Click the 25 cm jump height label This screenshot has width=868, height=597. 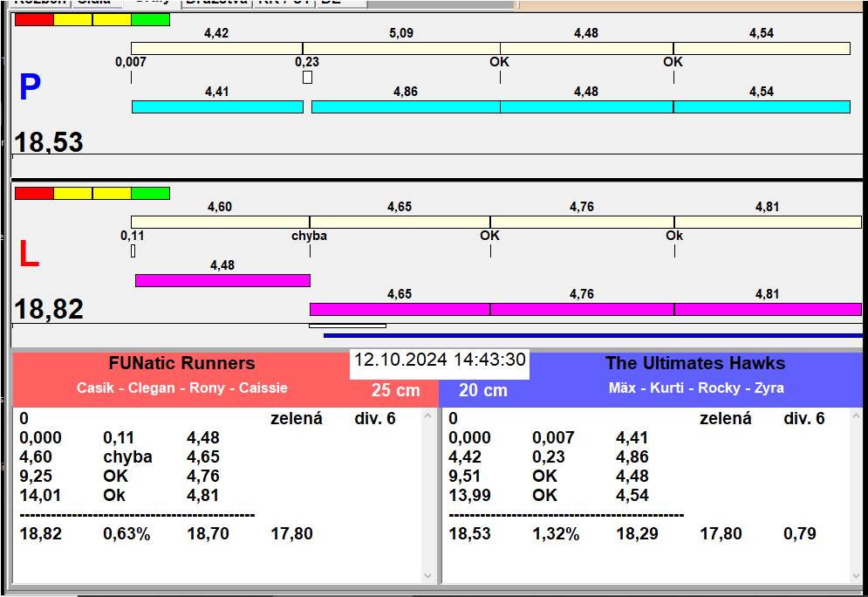[395, 390]
